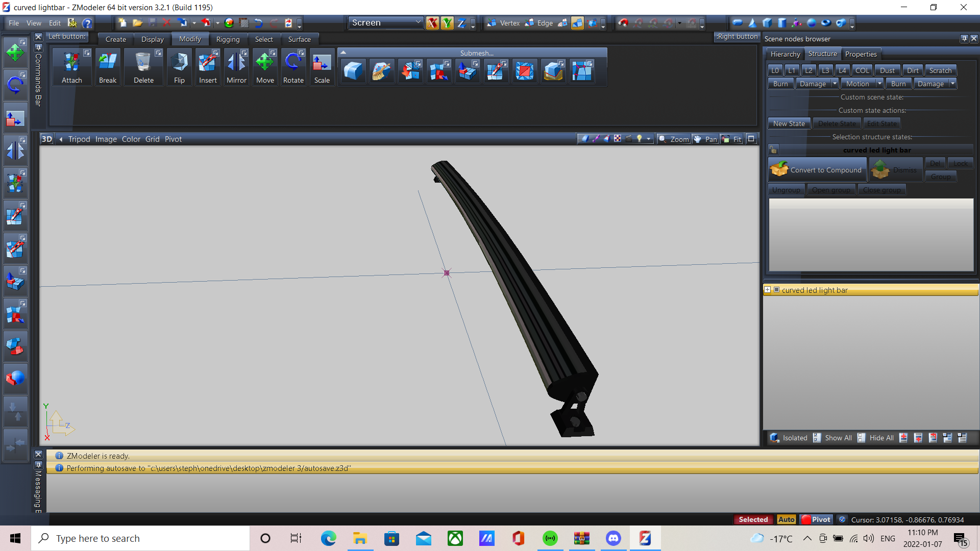
Task: Expand the curved led light bar node
Action: click(x=767, y=290)
